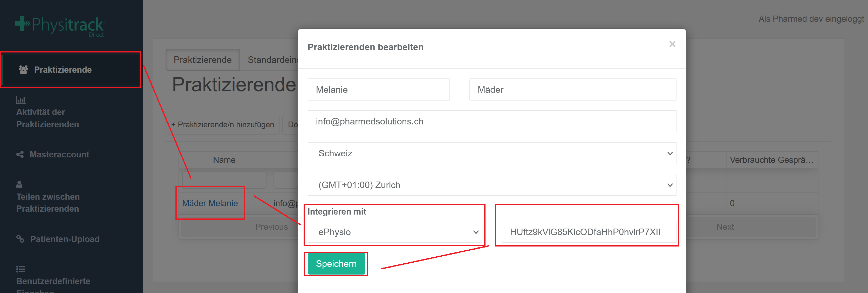Open the Masteraccount sidebar item
This screenshot has height=293, width=868.
click(x=53, y=155)
